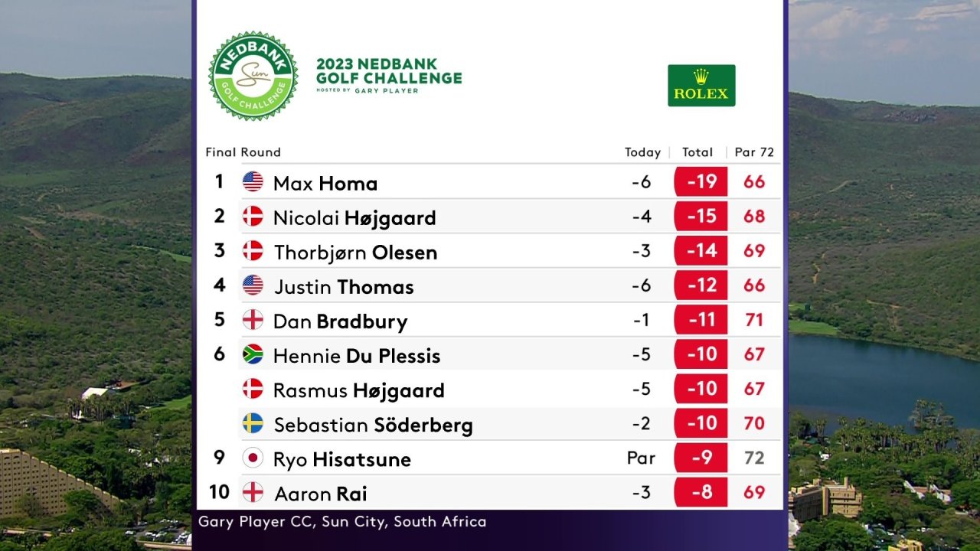Click the USA flag beside Max Homa
980x551 pixels.
pos(253,182)
